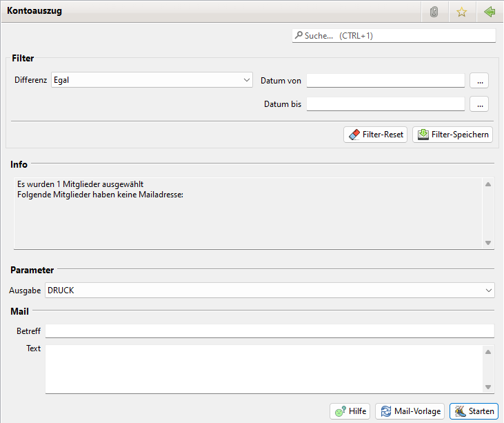Image resolution: width=504 pixels, height=423 pixels.
Task: Focus the Datum von input field
Action: click(x=385, y=81)
